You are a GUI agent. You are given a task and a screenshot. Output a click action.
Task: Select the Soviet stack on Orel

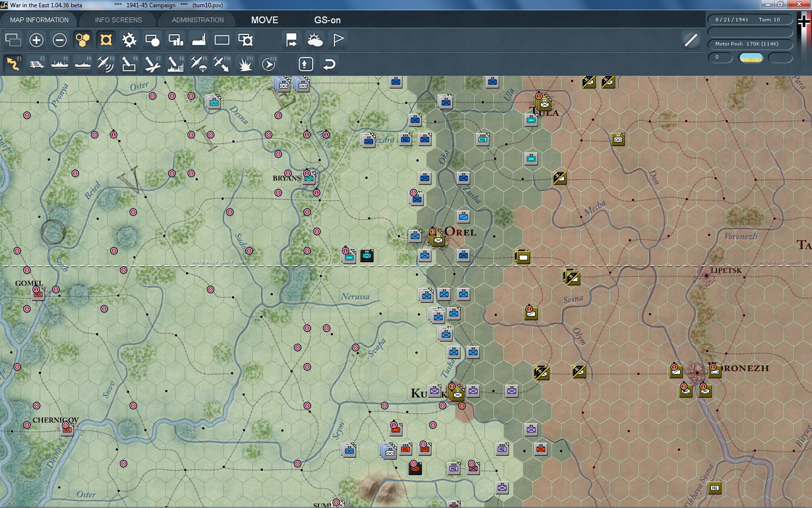point(437,238)
